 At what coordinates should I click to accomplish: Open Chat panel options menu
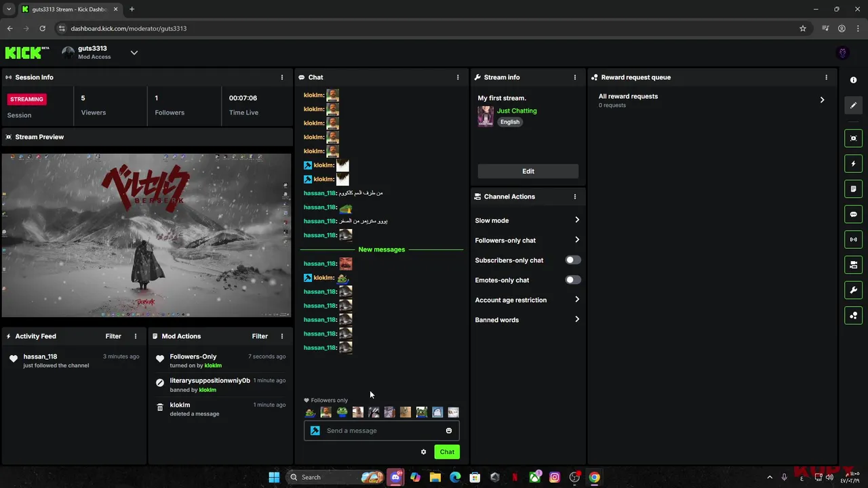pyautogui.click(x=458, y=77)
